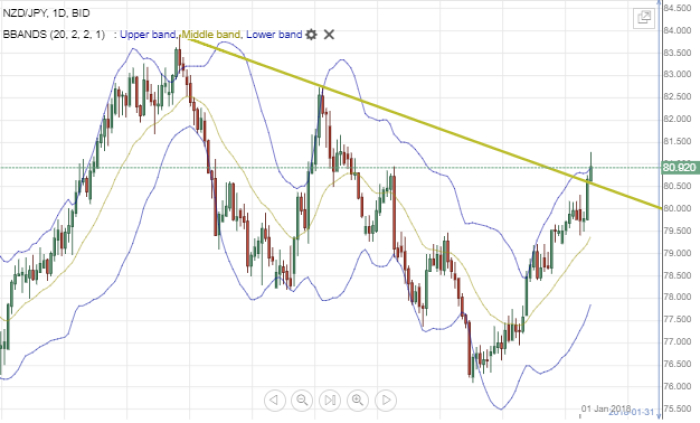This screenshot has height=423, width=700.
Task: Select the Upper band legend label
Action: (x=148, y=34)
